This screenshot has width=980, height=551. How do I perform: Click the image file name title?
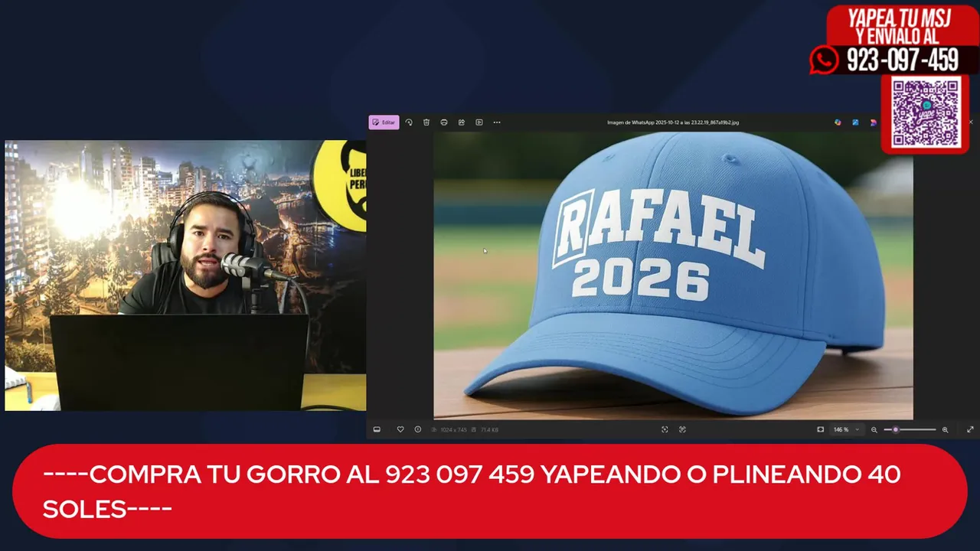(673, 122)
